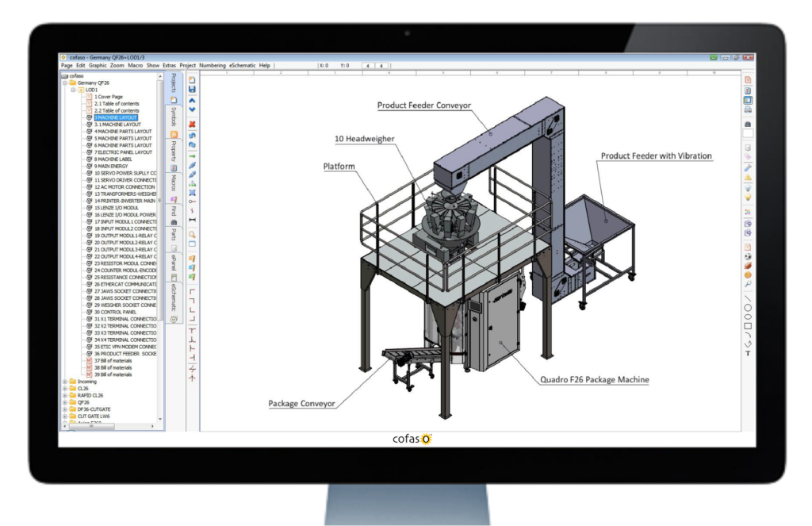Image resolution: width=812 pixels, height=526 pixels.
Task: Click the yellow warning triangle icon
Action: (748, 178)
